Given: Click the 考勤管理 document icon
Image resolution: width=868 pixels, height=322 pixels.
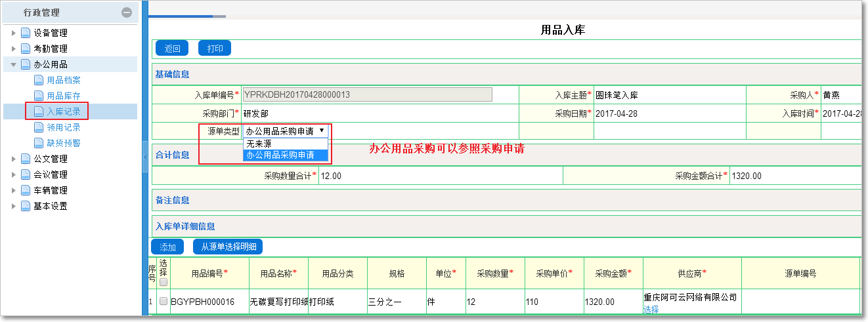Looking at the screenshot, I should point(26,49).
